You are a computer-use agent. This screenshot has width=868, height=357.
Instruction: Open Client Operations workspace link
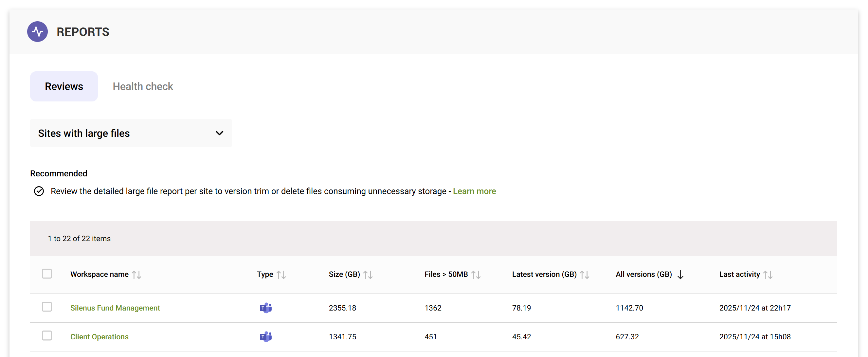99,336
